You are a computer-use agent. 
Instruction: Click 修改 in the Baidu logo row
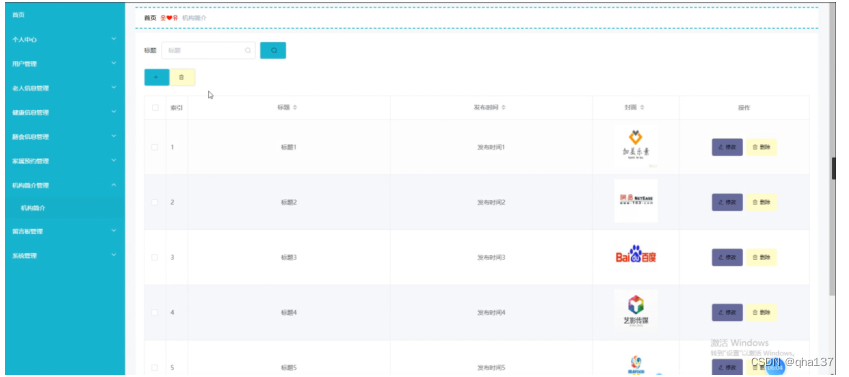pos(727,257)
